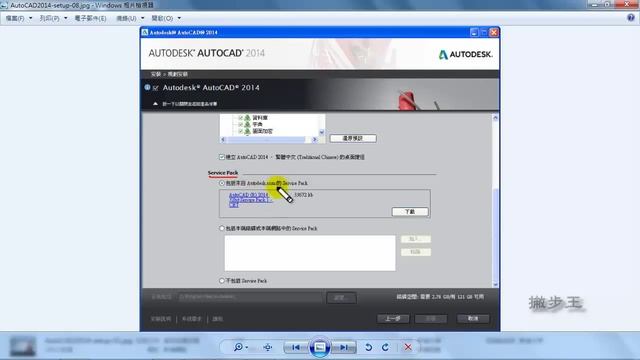Toggle the 資料庫 tree checkbox
The height and width of the screenshot is (360, 640).
pyautogui.click(x=240, y=118)
